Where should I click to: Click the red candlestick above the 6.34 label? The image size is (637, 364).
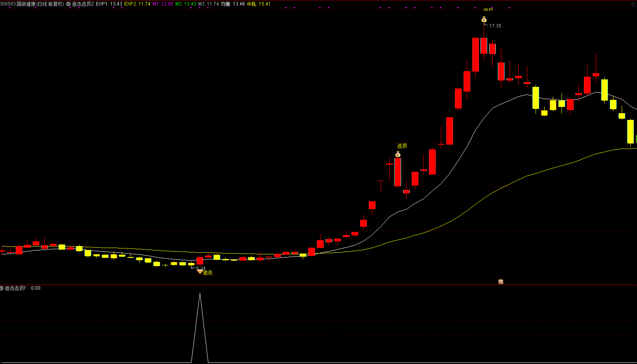click(200, 261)
